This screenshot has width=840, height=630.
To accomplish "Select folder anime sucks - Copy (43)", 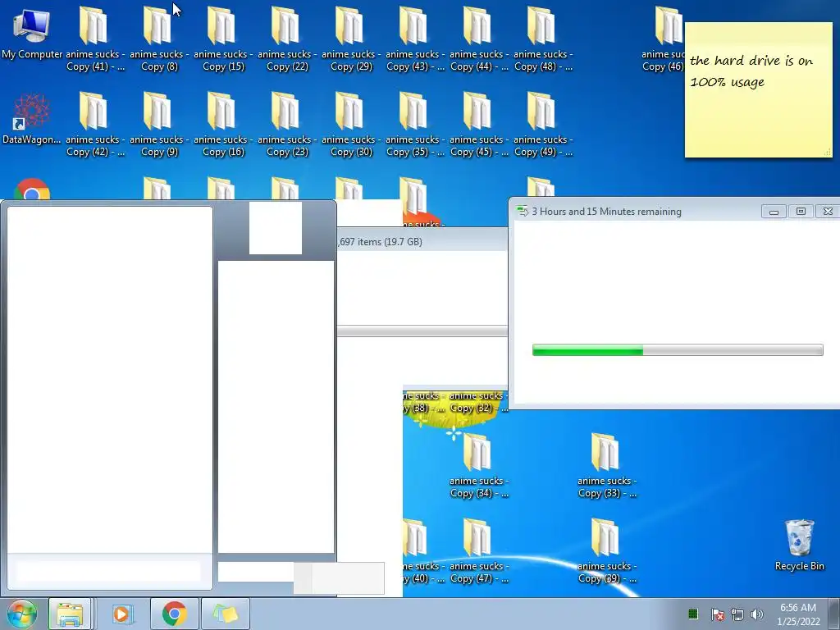I will point(414,39).
